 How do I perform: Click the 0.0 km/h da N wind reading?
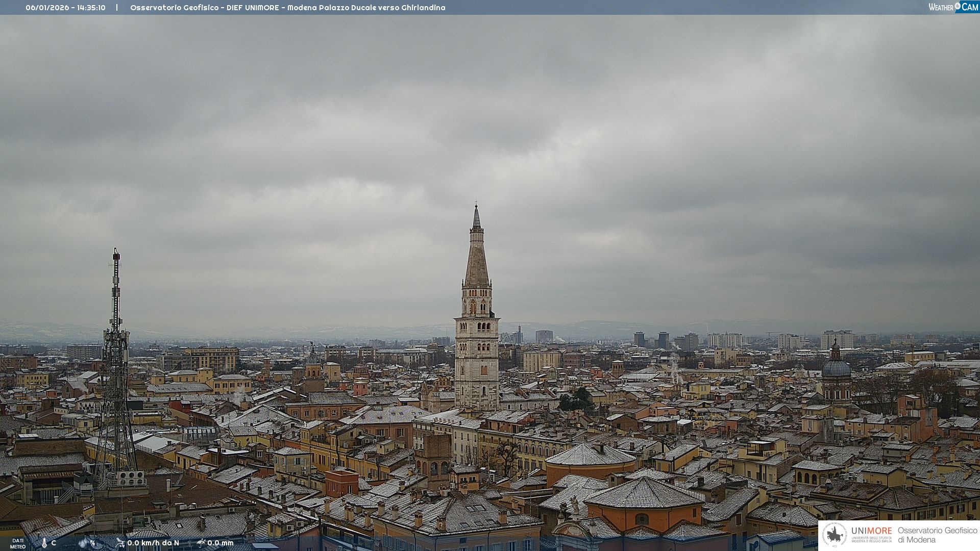click(153, 543)
